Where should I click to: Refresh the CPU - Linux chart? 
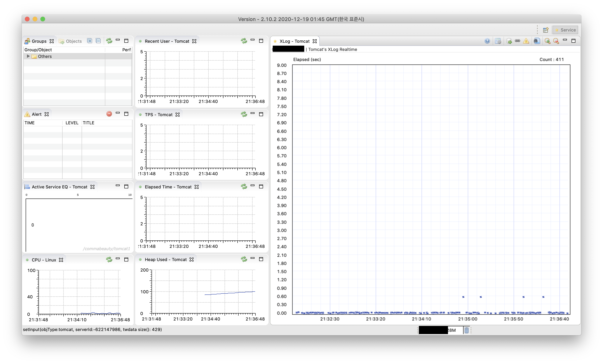point(109,259)
